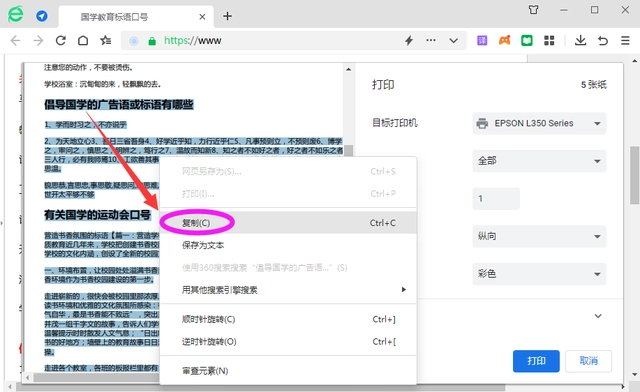The width and height of the screenshot is (640, 392).
Task: Open the browser skin shirt icon
Action: coord(533,10)
